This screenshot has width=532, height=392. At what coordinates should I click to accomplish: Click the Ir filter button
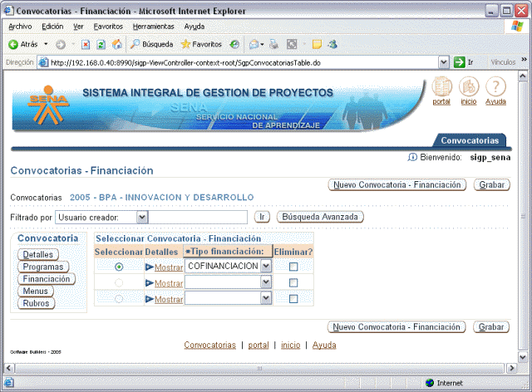[x=262, y=217]
